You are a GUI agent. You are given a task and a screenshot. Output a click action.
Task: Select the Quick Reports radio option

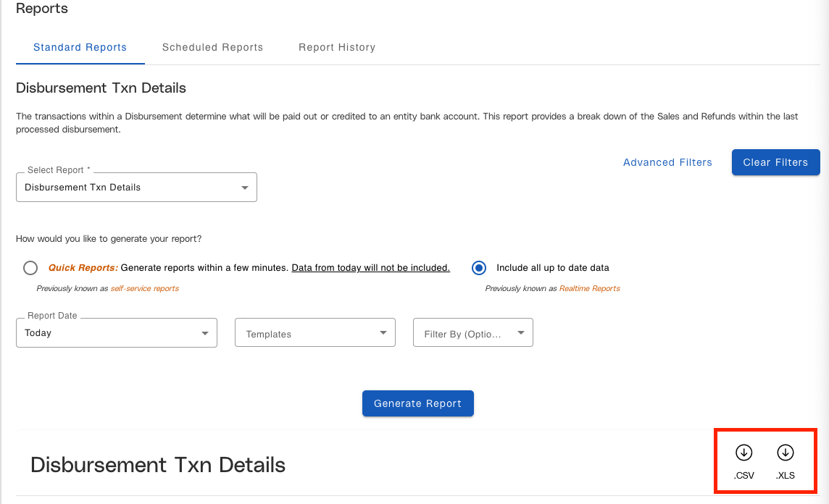30,268
